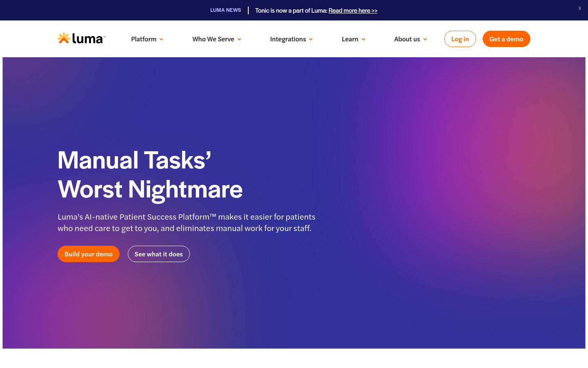The image size is (588, 368).
Task: Expand the arrow next to About us
Action: (425, 39)
